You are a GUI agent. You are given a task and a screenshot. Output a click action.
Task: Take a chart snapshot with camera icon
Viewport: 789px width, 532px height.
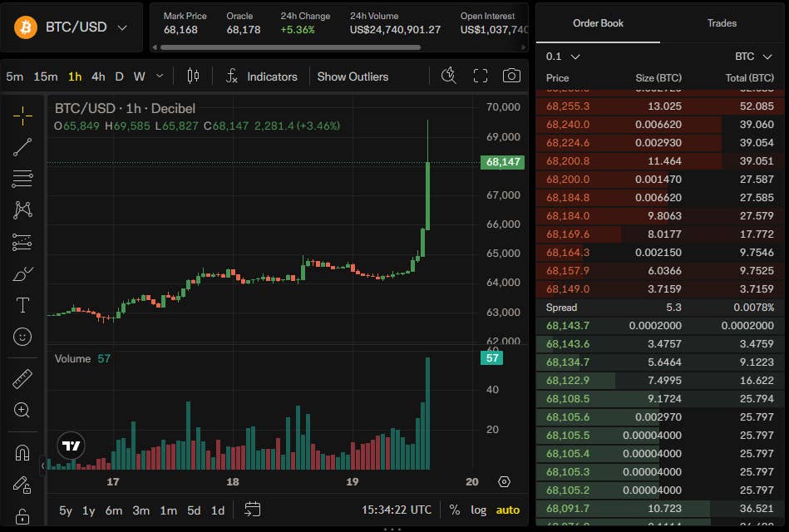coord(511,76)
